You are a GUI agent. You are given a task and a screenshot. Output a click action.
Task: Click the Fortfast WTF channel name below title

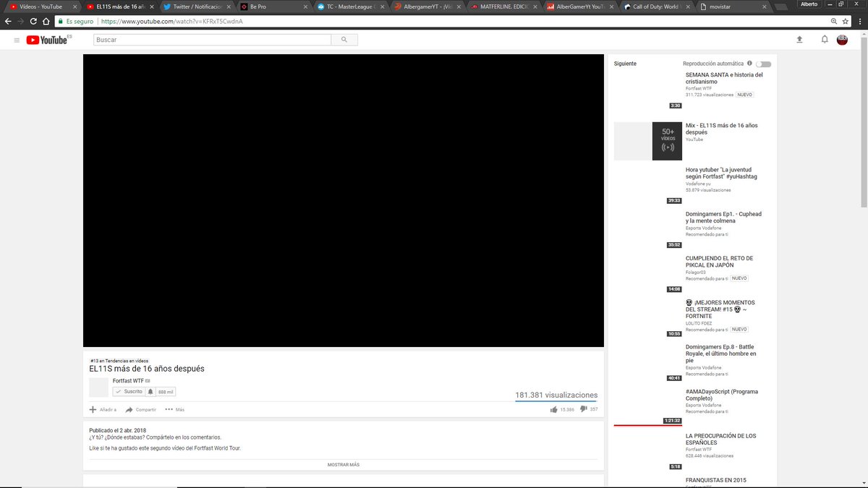(x=128, y=380)
